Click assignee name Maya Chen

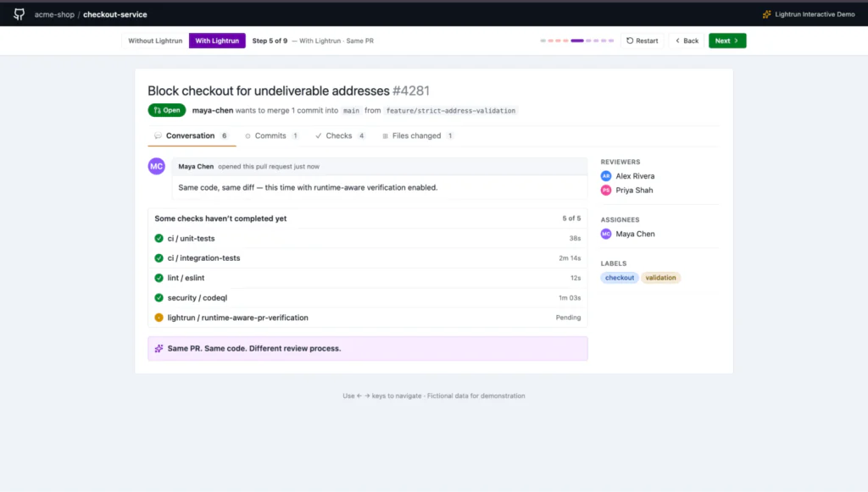tap(635, 234)
